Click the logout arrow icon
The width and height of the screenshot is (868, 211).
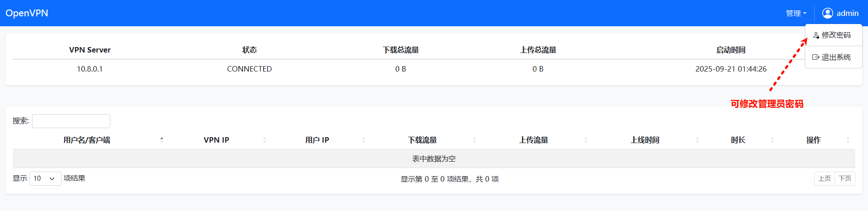point(816,58)
